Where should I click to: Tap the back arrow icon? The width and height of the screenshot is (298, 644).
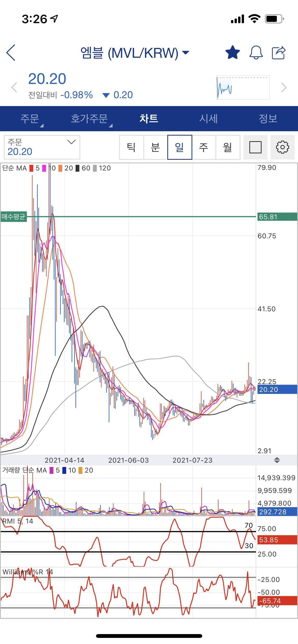tap(11, 53)
